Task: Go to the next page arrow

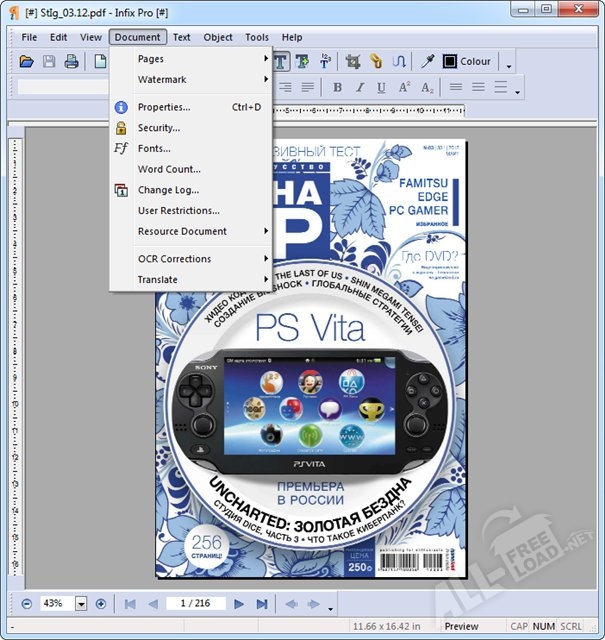Action: click(x=239, y=604)
